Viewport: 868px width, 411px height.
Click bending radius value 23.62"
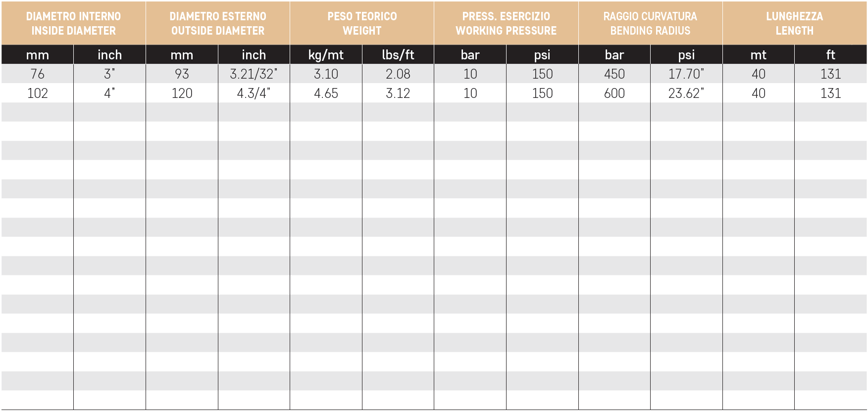pyautogui.click(x=686, y=93)
